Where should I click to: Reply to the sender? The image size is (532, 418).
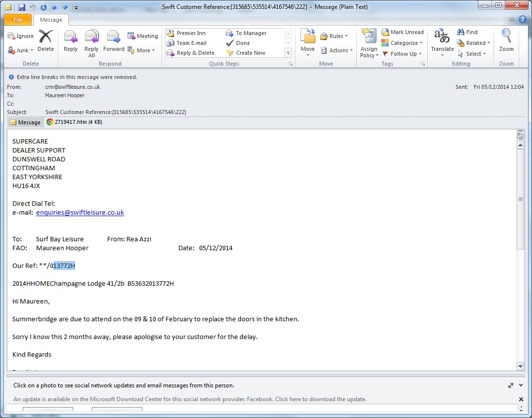click(71, 40)
